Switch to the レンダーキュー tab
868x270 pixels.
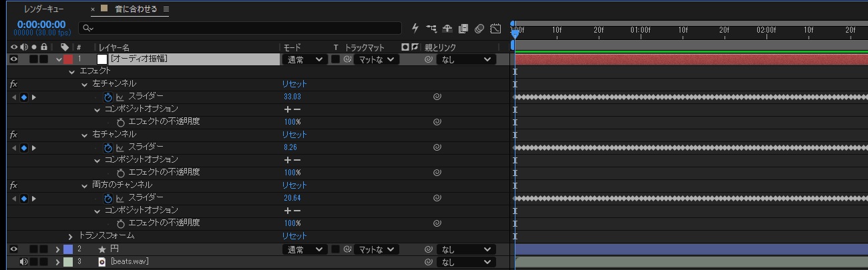44,9
